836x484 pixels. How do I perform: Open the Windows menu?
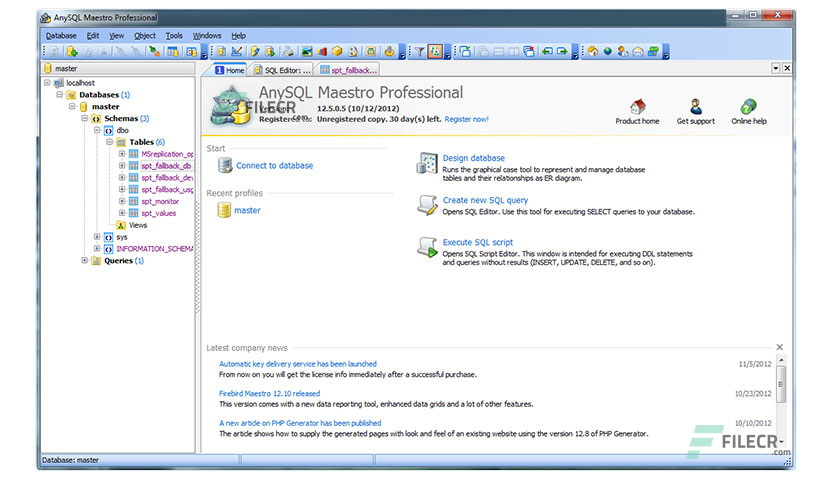pos(207,36)
